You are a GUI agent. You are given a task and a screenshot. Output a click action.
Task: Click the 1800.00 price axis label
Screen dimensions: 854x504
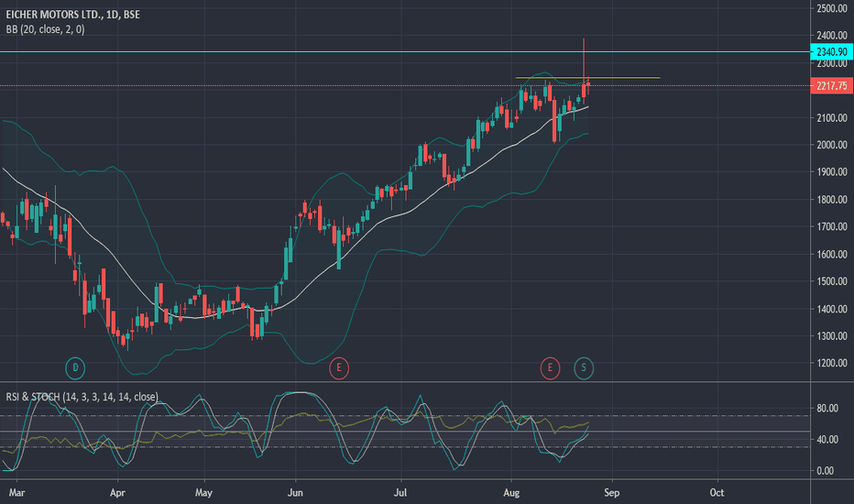coord(832,200)
